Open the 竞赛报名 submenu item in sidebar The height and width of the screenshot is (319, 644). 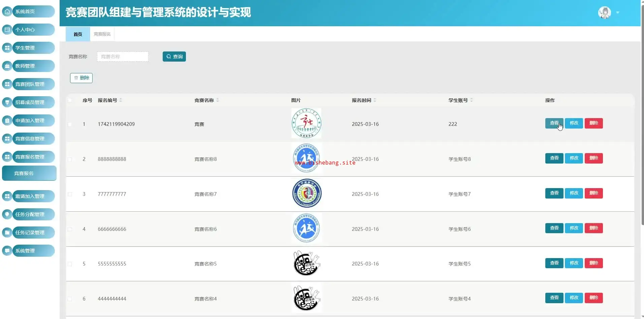pyautogui.click(x=29, y=173)
